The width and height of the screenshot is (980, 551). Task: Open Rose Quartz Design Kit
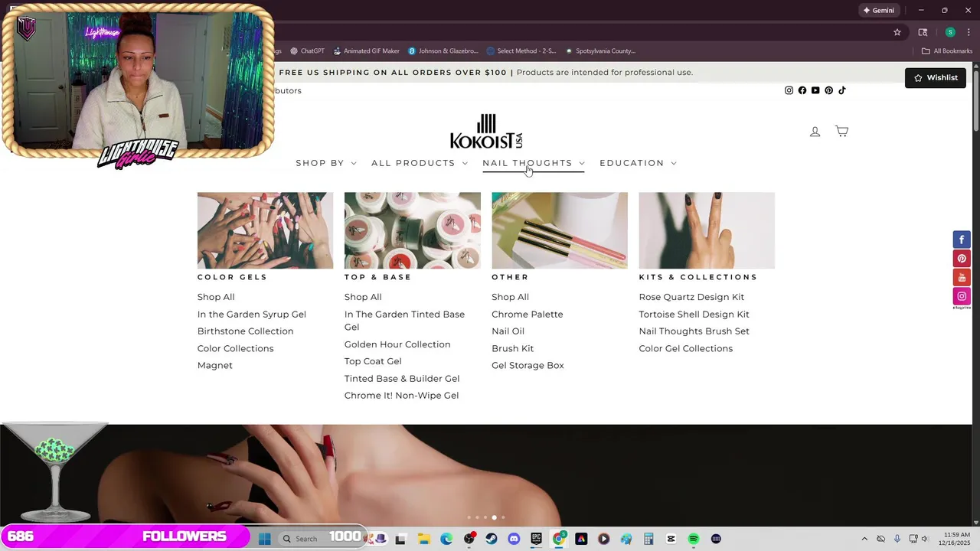point(692,297)
